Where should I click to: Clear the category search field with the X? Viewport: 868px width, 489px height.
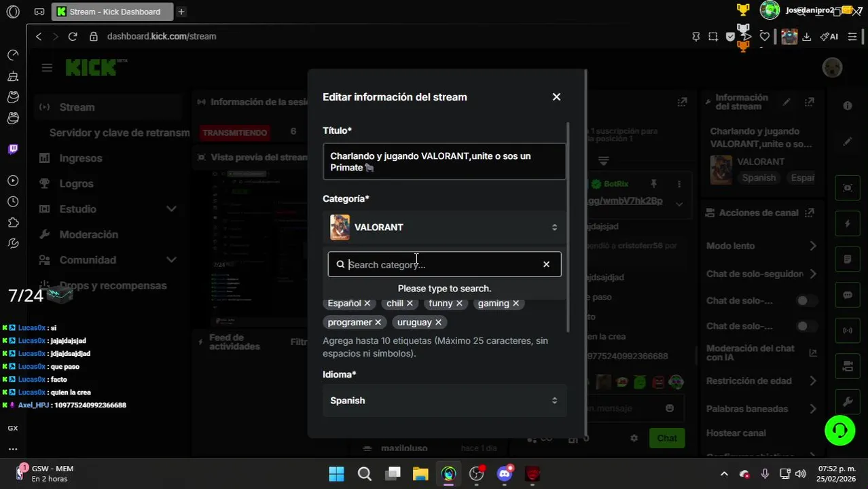pos(546,264)
